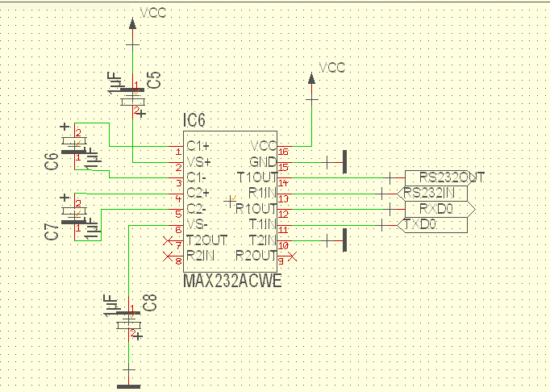
Task: Click the R1IN pin label on IC6
Action: pos(262,193)
